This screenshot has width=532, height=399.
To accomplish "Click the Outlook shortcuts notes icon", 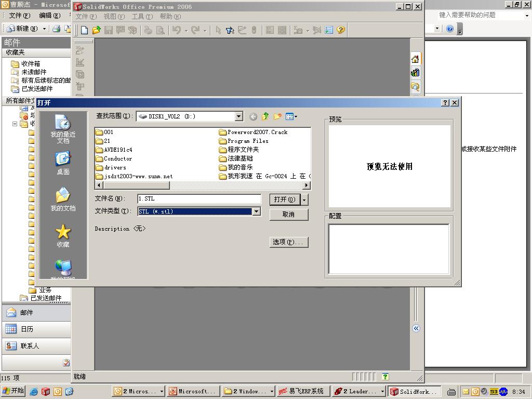I will [x=66, y=362].
